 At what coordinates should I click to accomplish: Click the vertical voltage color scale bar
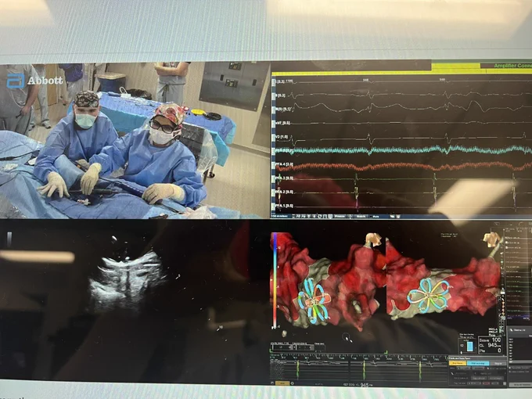(x=275, y=281)
